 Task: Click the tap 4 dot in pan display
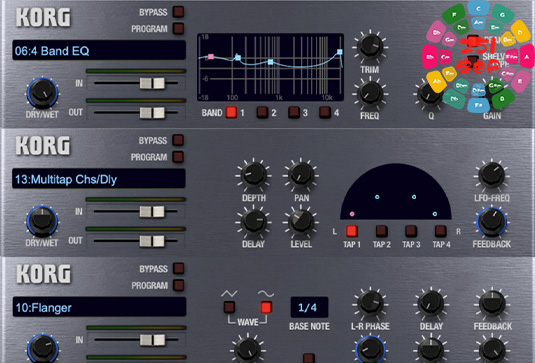(435, 214)
